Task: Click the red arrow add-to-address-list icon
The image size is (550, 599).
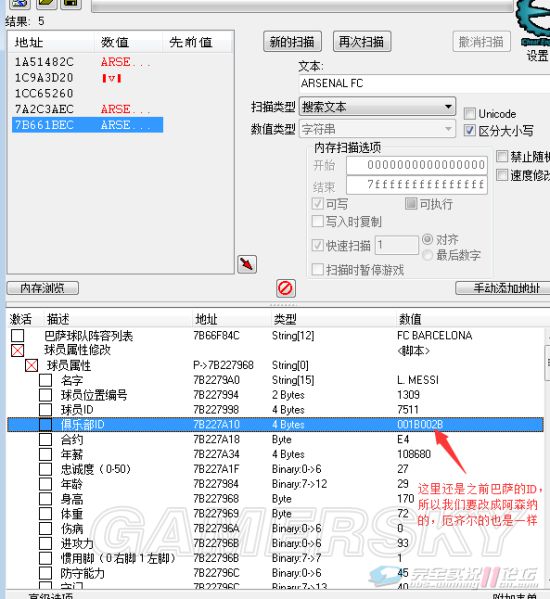Action: 247,264
